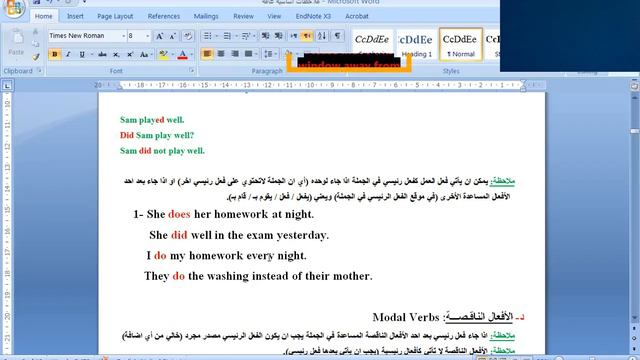Open the Change Case dropdown
The height and width of the screenshot is (360, 640).
click(145, 54)
